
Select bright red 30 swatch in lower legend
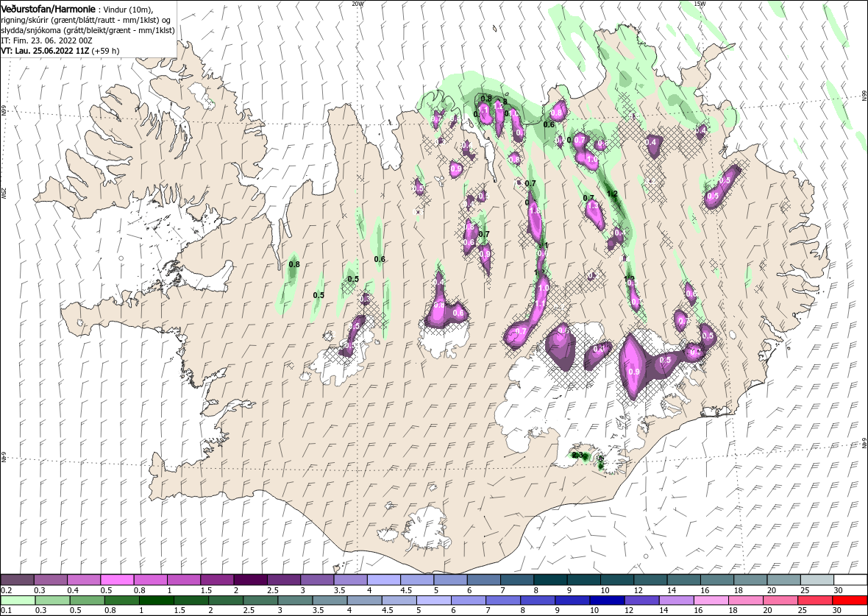850,601
